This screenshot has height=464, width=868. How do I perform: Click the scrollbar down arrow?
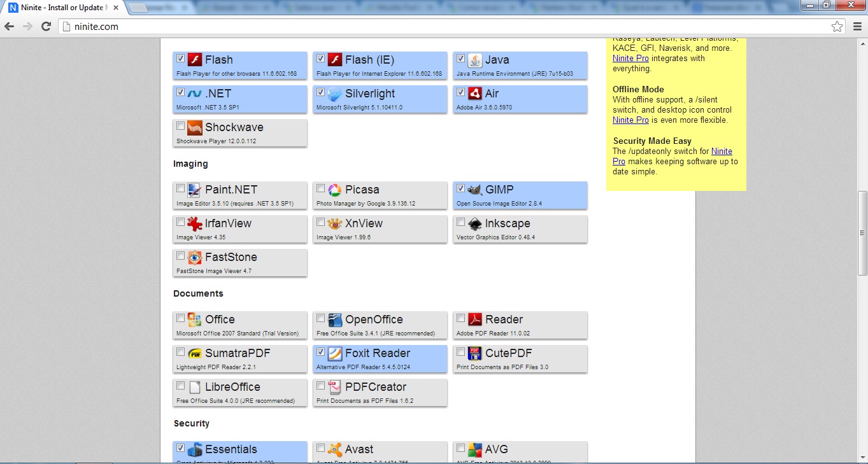[x=862, y=458]
